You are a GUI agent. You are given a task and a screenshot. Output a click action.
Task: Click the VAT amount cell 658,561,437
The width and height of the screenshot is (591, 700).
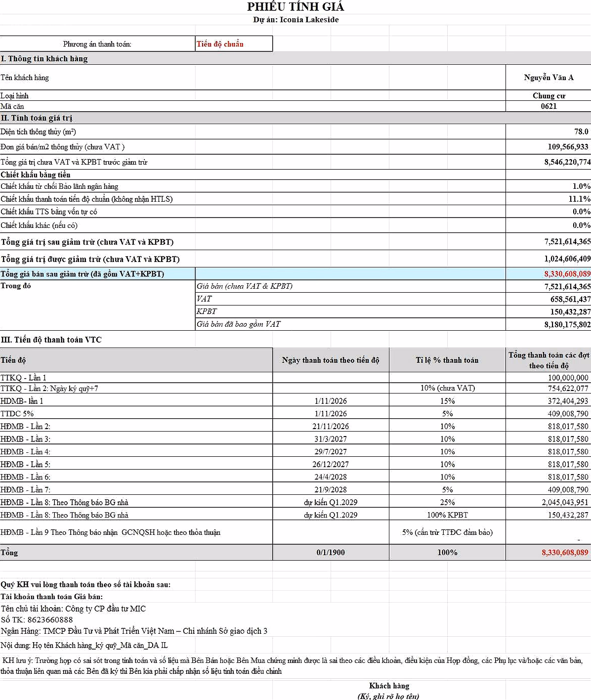(x=549, y=299)
